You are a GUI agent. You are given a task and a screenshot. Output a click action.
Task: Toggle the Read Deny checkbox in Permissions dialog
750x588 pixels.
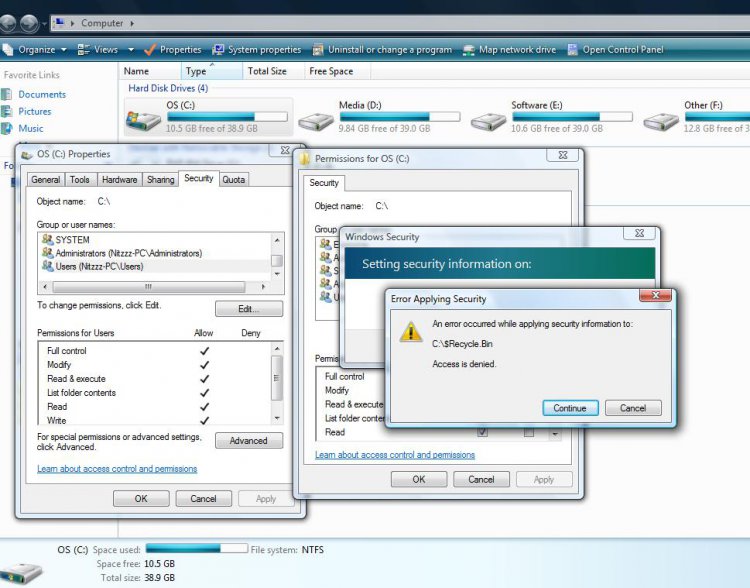(x=529, y=433)
